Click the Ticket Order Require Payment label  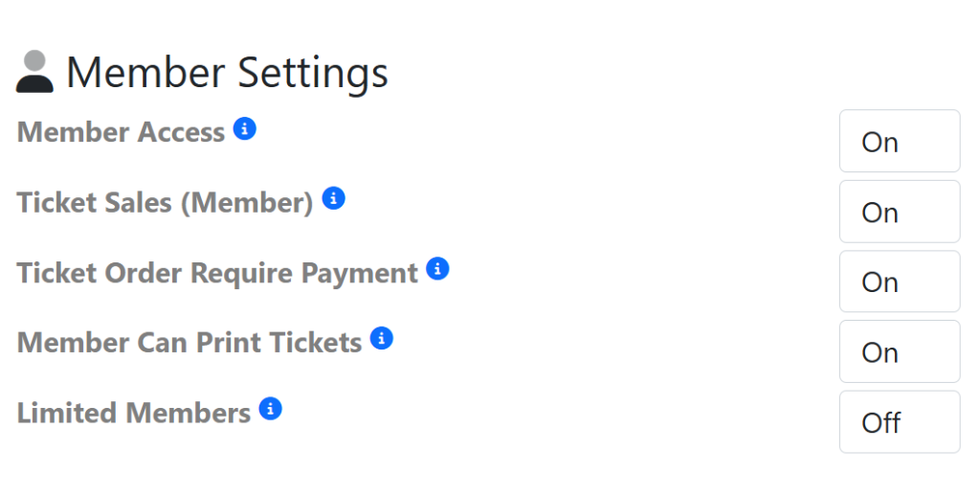pos(217,273)
